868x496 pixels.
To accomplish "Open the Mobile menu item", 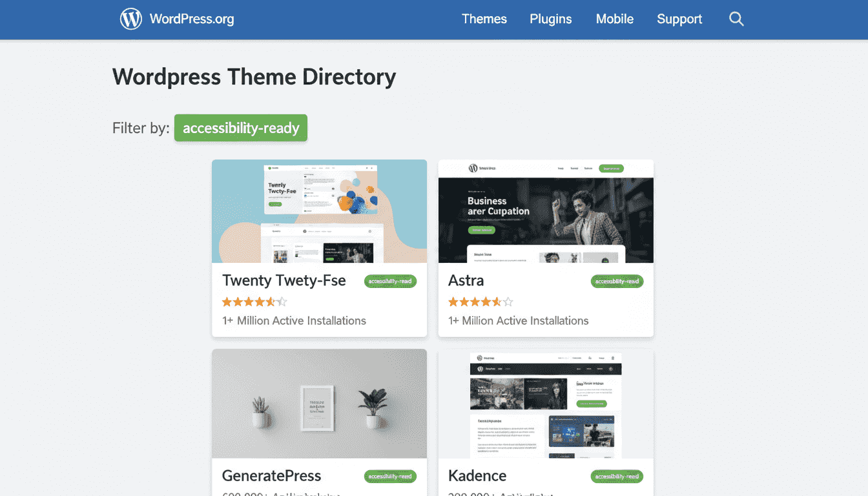I will 615,19.
